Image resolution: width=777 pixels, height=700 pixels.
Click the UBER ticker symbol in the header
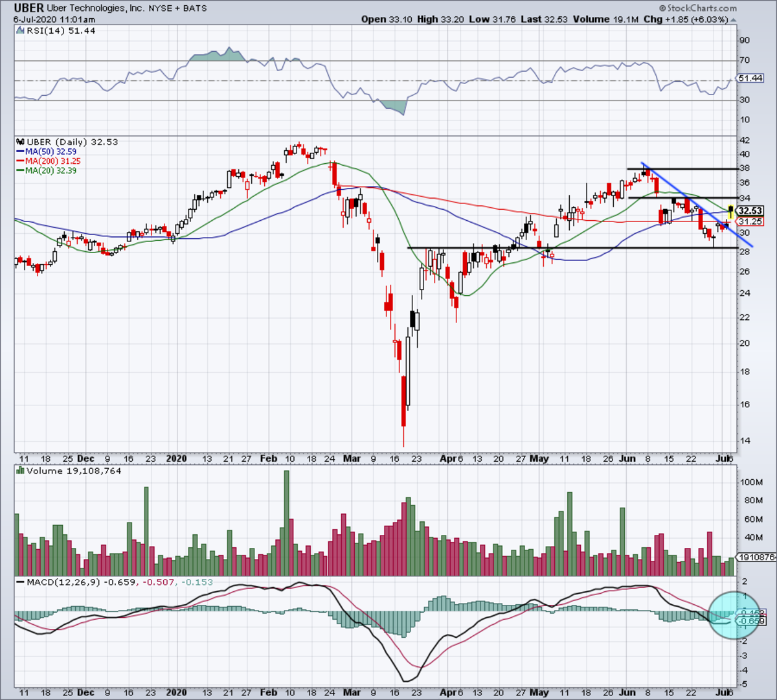28,8
